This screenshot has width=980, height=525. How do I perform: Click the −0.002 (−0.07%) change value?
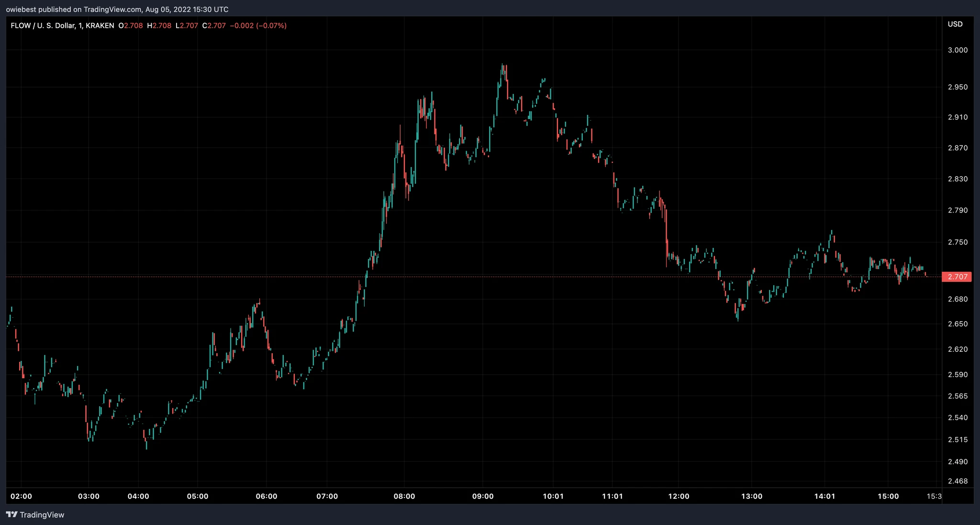(x=258, y=26)
